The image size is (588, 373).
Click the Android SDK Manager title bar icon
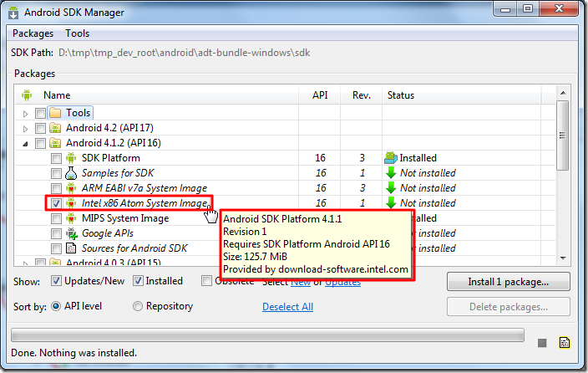(x=13, y=13)
